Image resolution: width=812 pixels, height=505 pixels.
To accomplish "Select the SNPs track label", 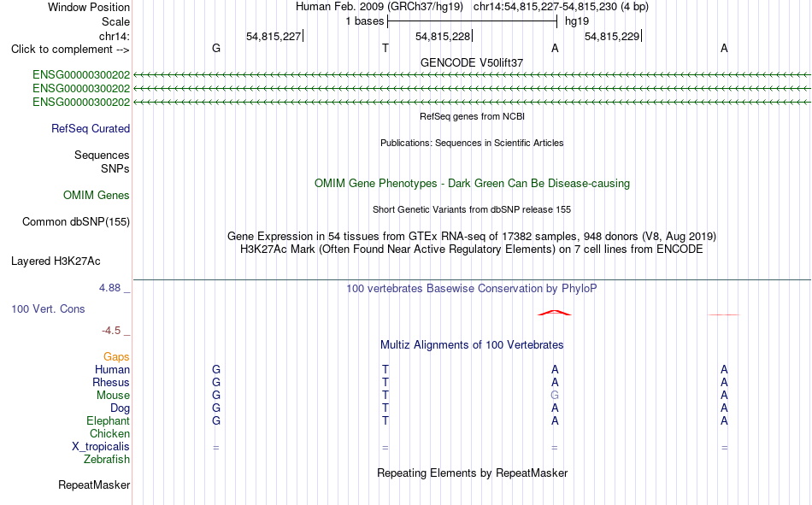I will click(115, 169).
